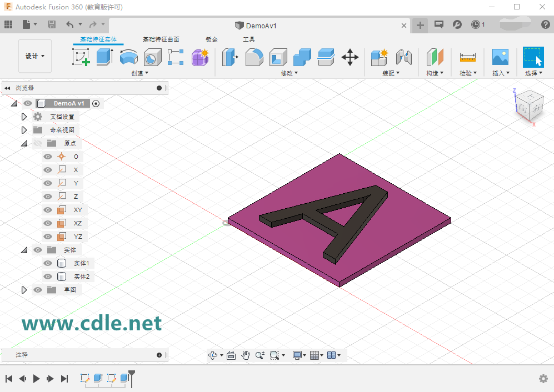Open the File menu icon
Image resolution: width=554 pixels, height=392 pixels.
27,24
